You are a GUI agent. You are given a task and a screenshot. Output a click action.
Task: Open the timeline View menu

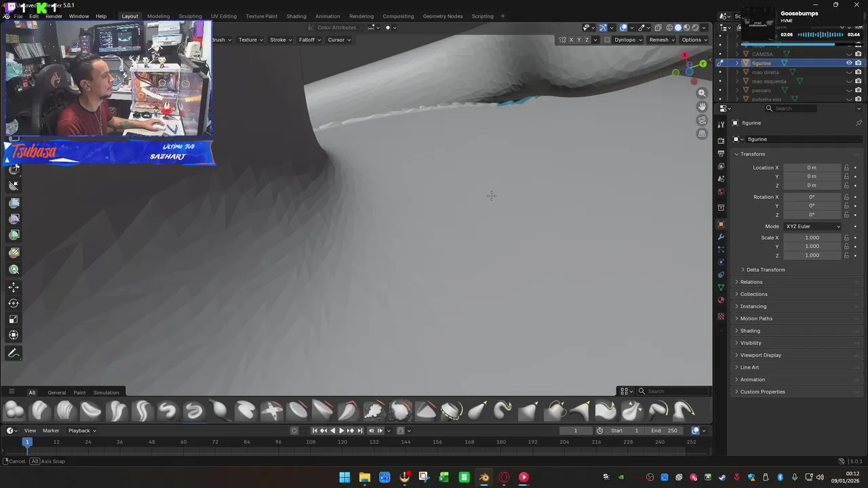coord(30,430)
